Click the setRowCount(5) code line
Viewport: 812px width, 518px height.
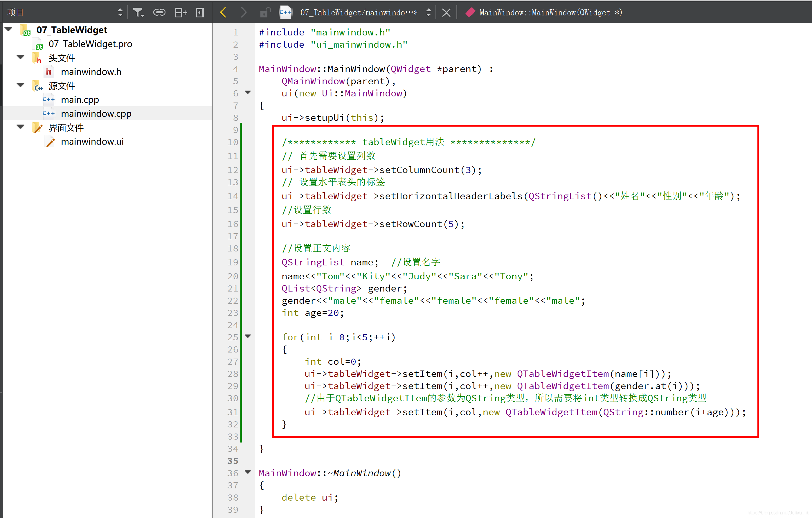coord(373,224)
